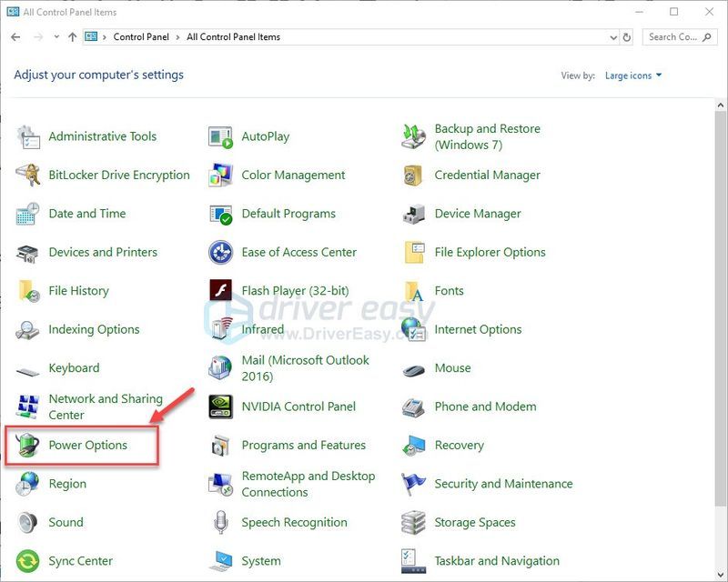Open the File History icon
The image size is (728, 582).
click(x=28, y=291)
